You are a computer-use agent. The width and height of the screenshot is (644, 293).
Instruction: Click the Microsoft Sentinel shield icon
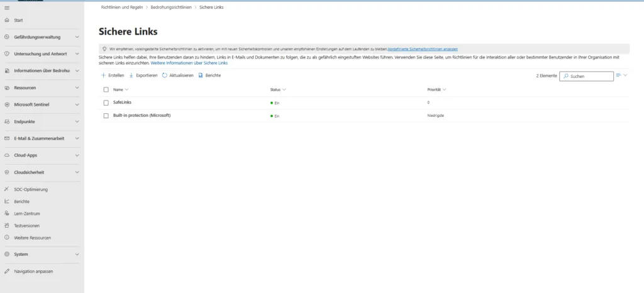pos(6,104)
